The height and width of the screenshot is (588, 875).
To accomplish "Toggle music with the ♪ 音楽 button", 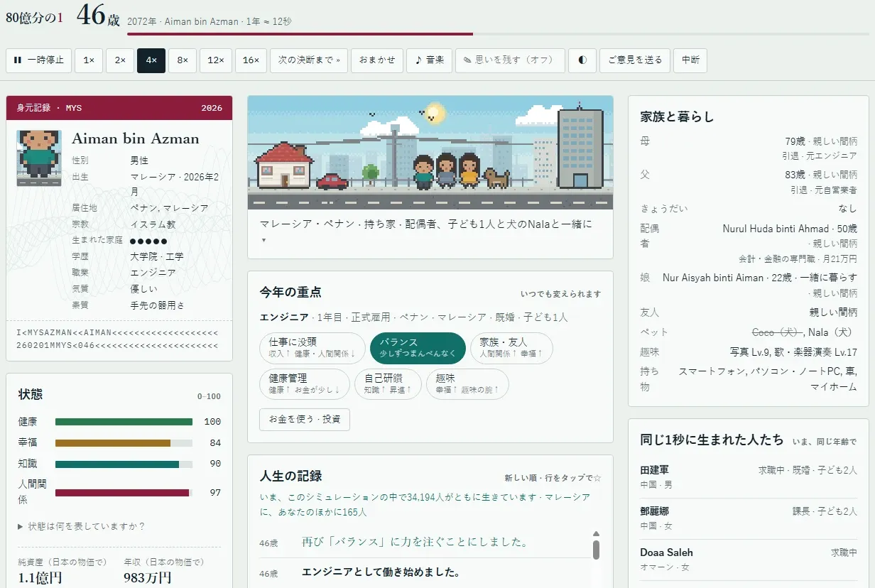I will point(429,60).
